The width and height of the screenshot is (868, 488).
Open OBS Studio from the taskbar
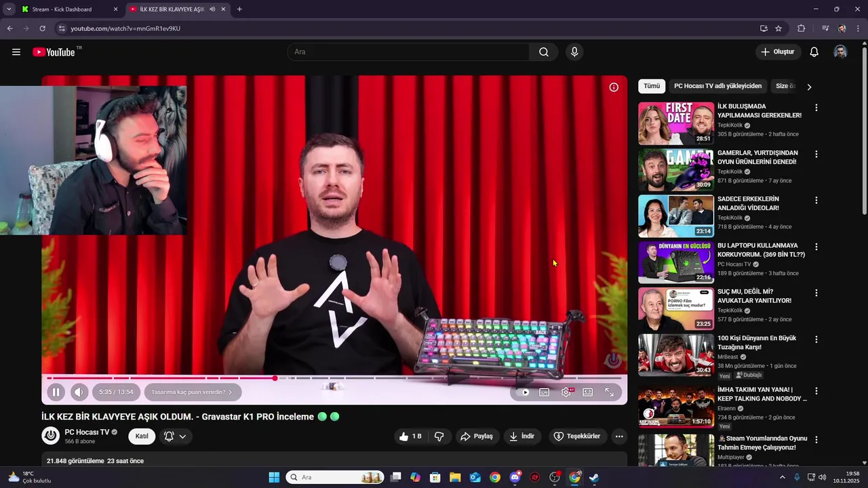click(555, 477)
